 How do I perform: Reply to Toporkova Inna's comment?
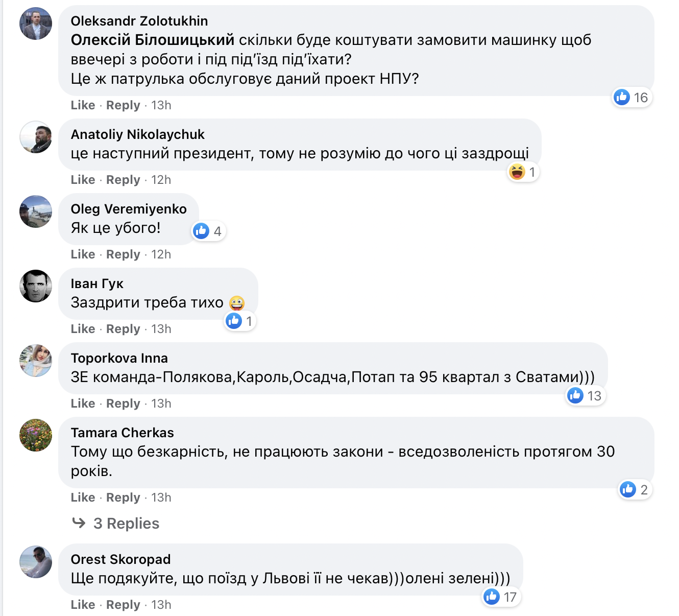pyautogui.click(x=123, y=404)
